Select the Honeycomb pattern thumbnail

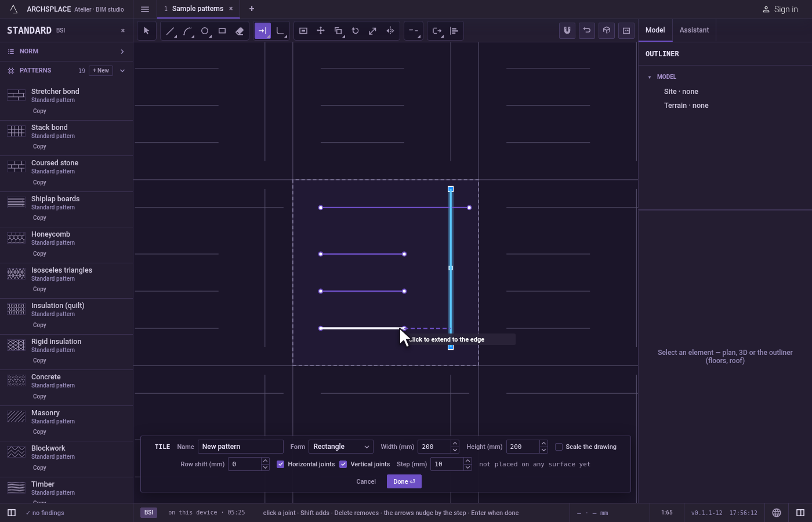[x=16, y=238]
